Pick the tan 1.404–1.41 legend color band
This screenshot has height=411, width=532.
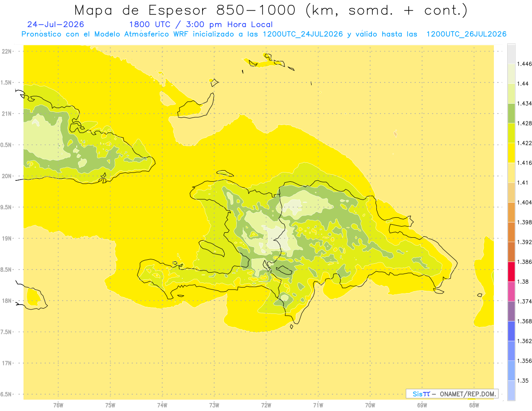coord(511,192)
